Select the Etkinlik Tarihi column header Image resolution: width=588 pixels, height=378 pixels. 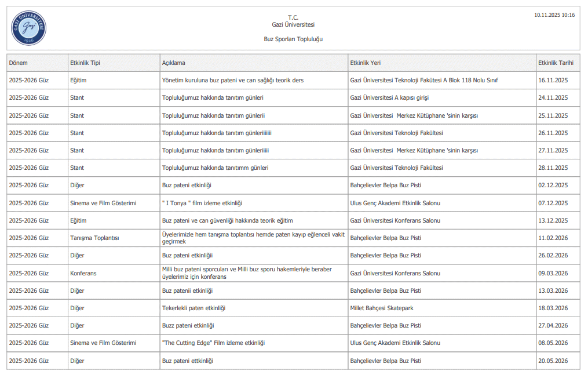pos(556,63)
